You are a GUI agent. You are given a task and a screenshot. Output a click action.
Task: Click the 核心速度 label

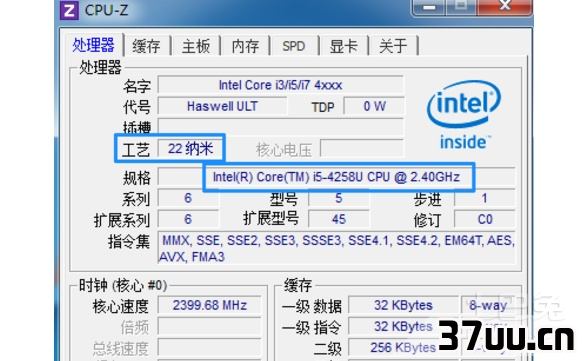(x=121, y=306)
